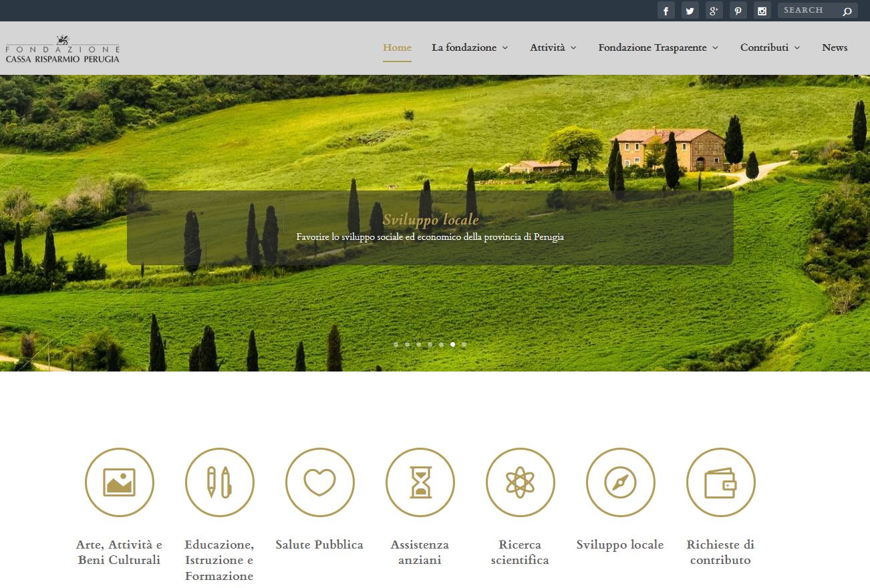This screenshot has width=870, height=588.
Task: Open the 'Assistenza anziani' label
Action: tap(420, 553)
